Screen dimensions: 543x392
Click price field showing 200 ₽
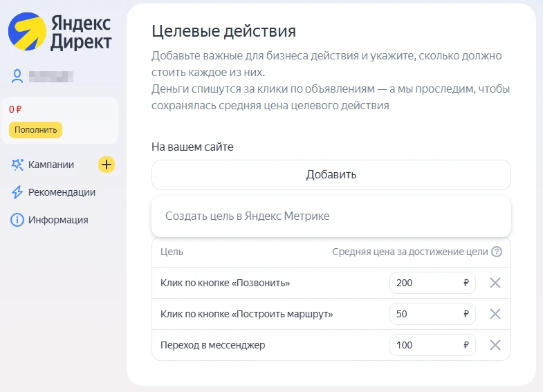point(425,283)
